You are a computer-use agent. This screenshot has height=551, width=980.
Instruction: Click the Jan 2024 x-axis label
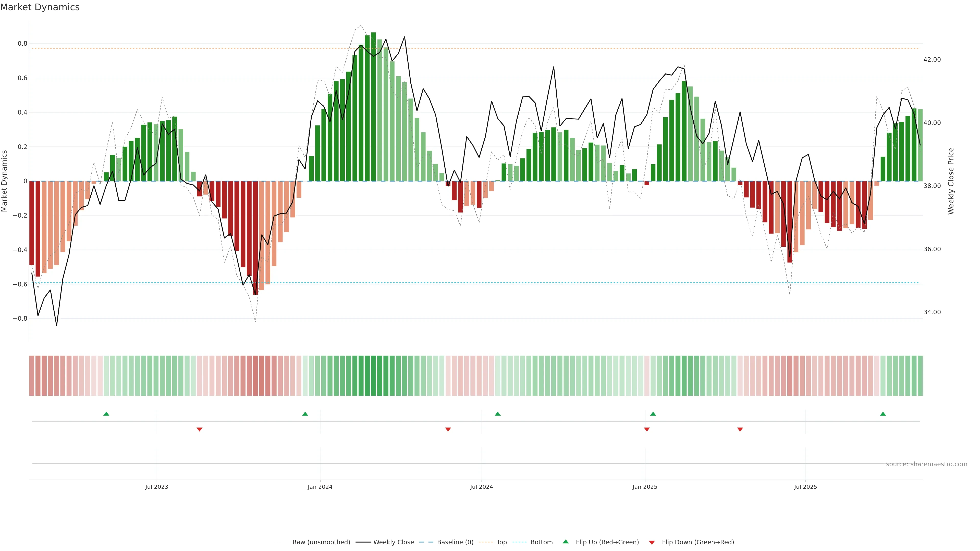click(320, 487)
